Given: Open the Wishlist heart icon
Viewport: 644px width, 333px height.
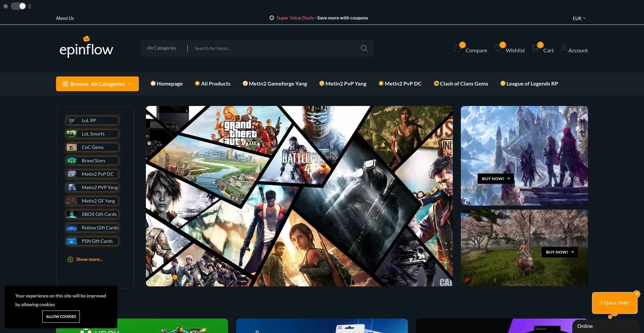Looking at the screenshot, I should point(498,49).
